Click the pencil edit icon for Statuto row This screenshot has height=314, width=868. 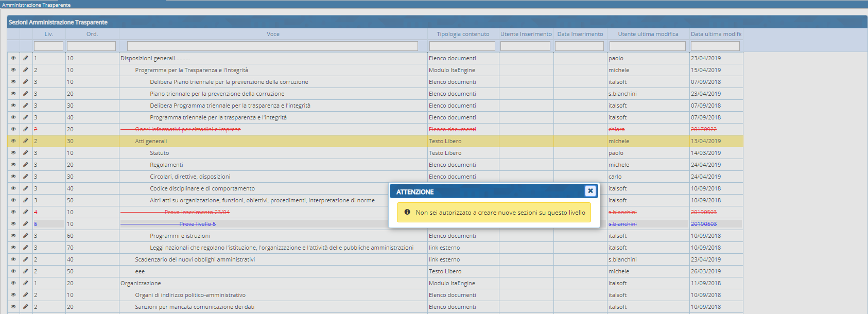coord(26,153)
